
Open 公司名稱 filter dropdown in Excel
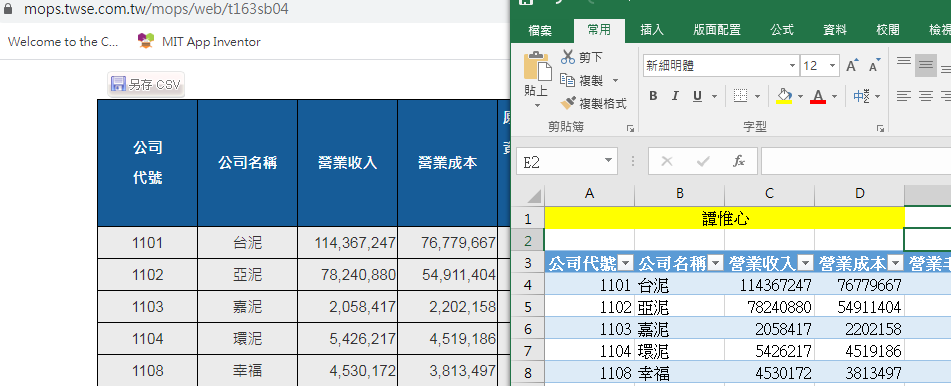coord(716,263)
